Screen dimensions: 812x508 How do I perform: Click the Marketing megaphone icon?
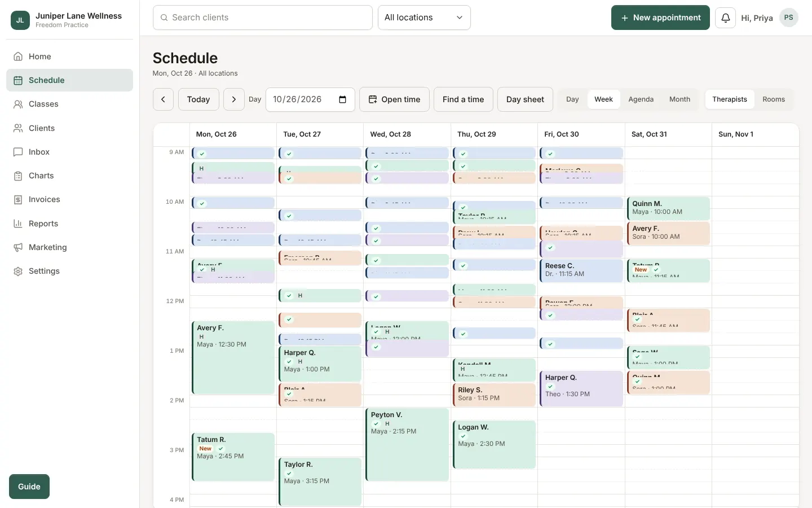[x=18, y=247]
